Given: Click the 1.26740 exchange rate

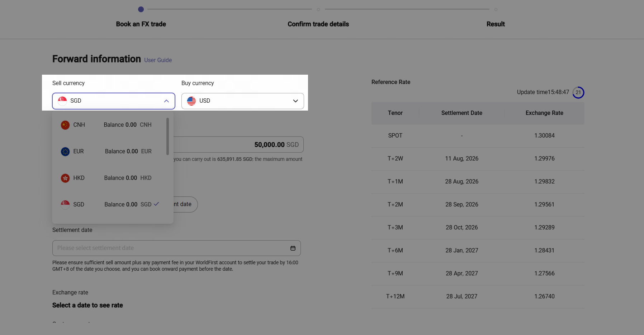Looking at the screenshot, I should (x=544, y=297).
